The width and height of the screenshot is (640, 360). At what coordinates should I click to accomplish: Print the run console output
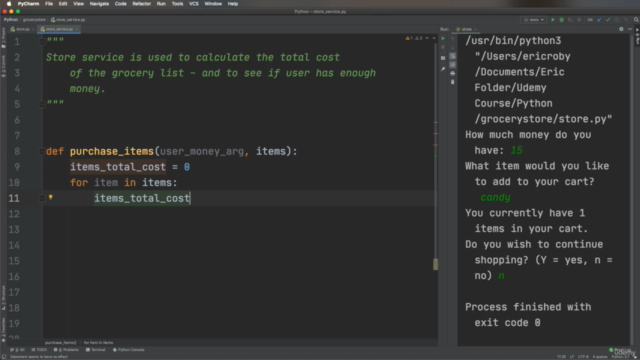452,73
